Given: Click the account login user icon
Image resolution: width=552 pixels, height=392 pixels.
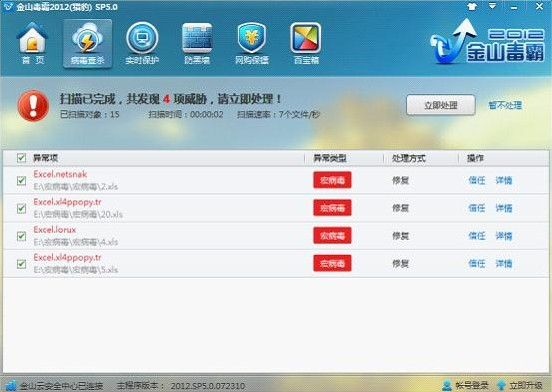Looking at the screenshot, I should pyautogui.click(x=447, y=386).
